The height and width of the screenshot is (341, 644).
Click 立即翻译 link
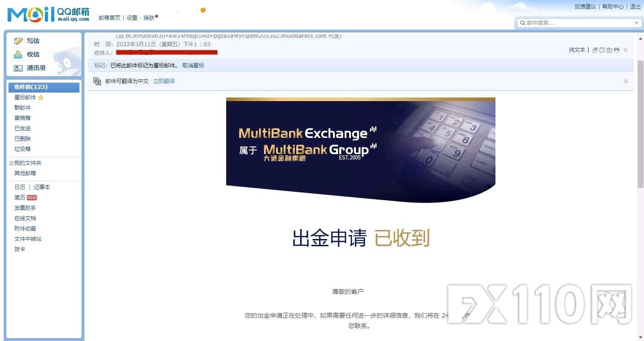pyautogui.click(x=164, y=81)
